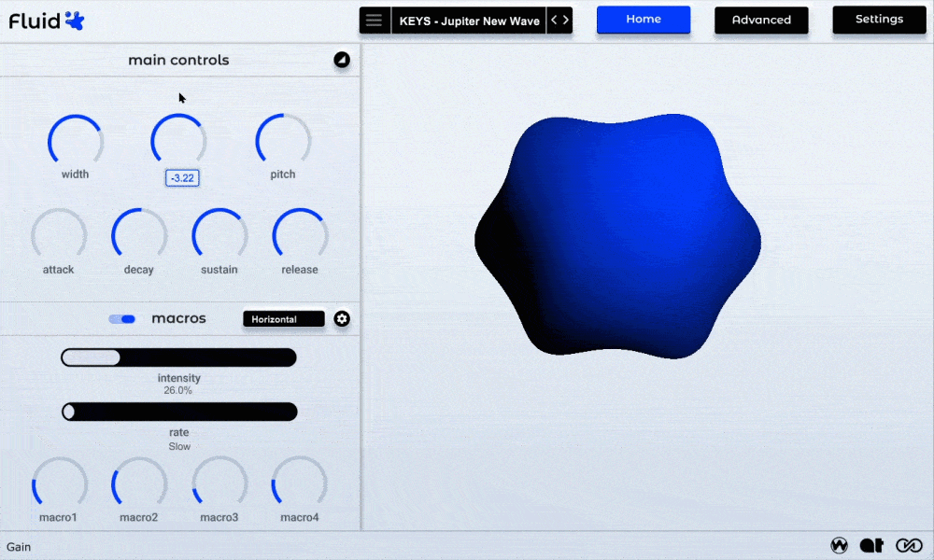Click the width knob
This screenshot has height=560, width=934.
76,141
